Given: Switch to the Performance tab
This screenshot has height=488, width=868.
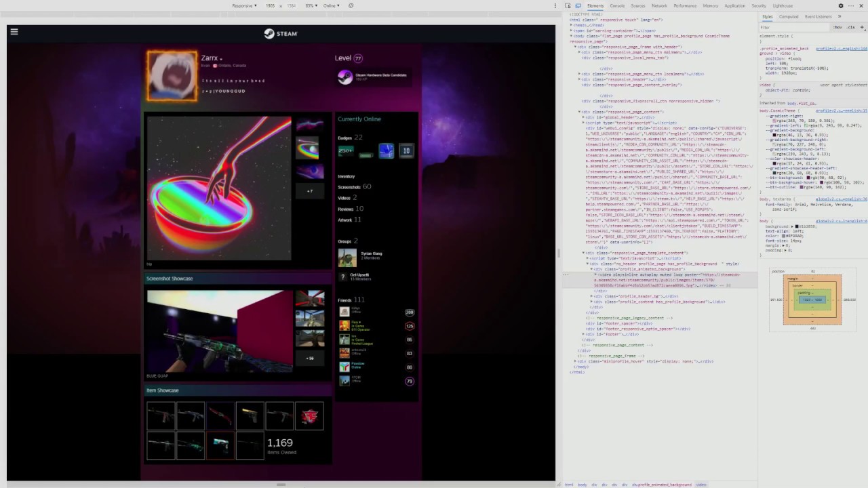Looking at the screenshot, I should [x=685, y=5].
